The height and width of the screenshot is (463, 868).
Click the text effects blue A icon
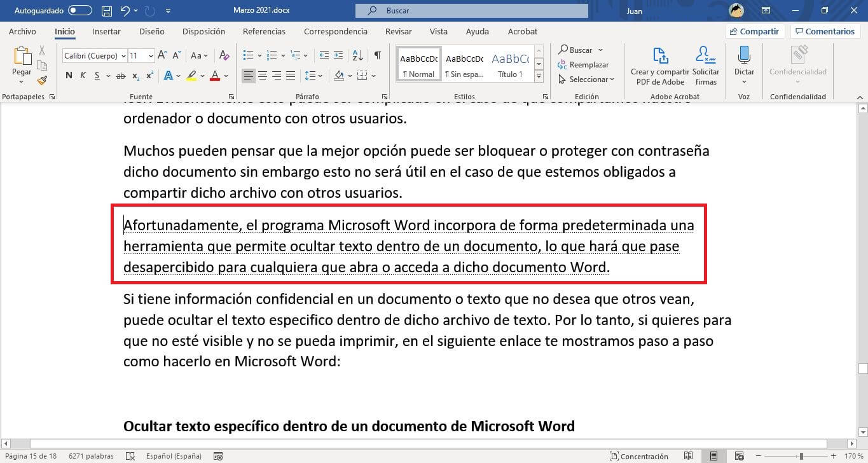pyautogui.click(x=168, y=76)
